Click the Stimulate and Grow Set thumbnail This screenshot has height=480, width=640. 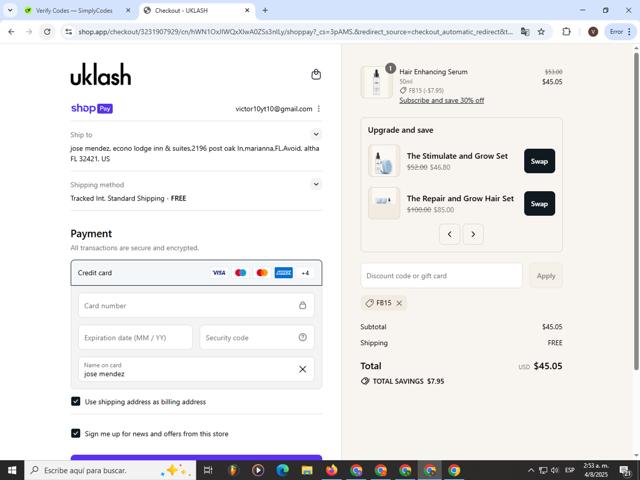click(384, 161)
